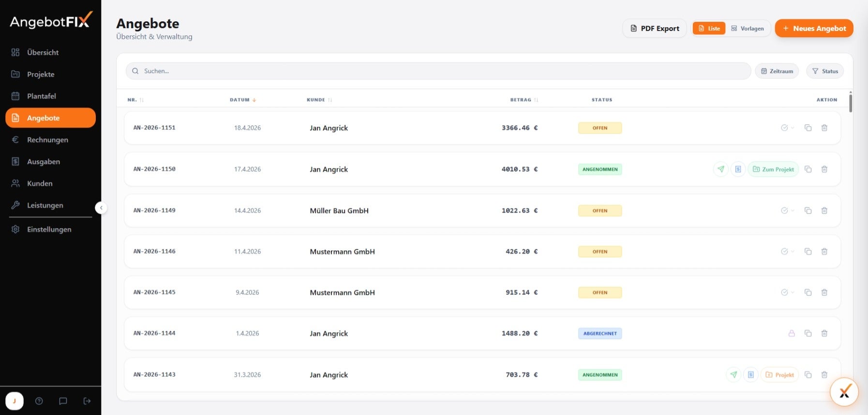Open status change dropdown for AN-2026-1151
The width and height of the screenshot is (868, 415).
[787, 128]
